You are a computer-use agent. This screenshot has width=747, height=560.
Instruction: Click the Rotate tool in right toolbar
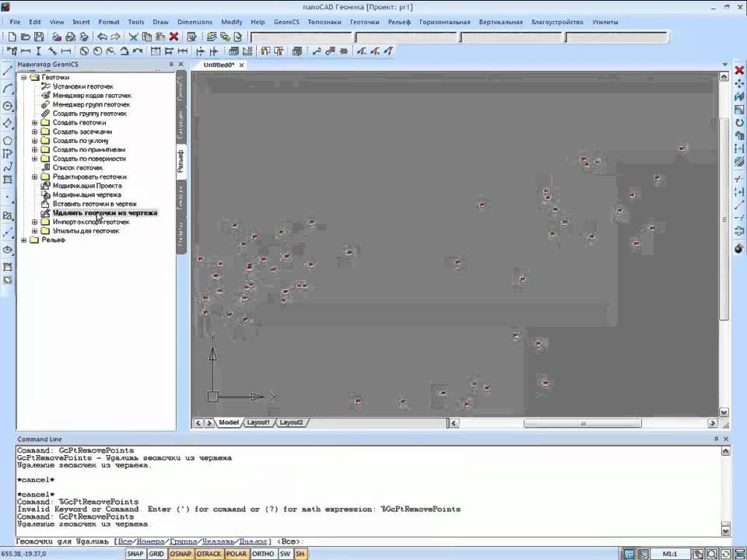[x=739, y=123]
